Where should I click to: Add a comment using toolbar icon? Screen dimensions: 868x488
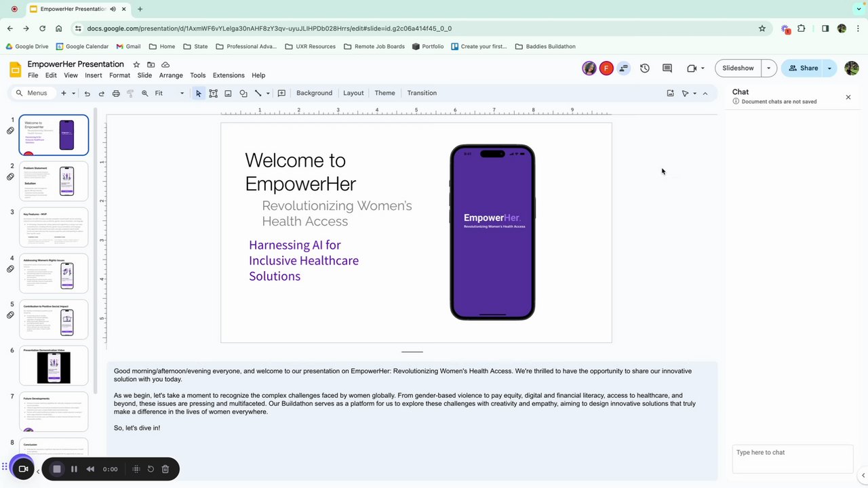pos(281,94)
